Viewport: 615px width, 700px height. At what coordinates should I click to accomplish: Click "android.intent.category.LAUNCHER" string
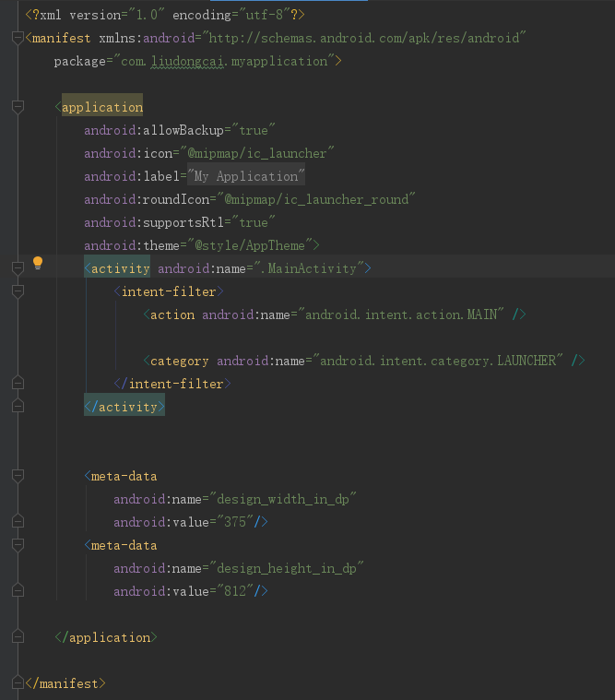tap(438, 361)
